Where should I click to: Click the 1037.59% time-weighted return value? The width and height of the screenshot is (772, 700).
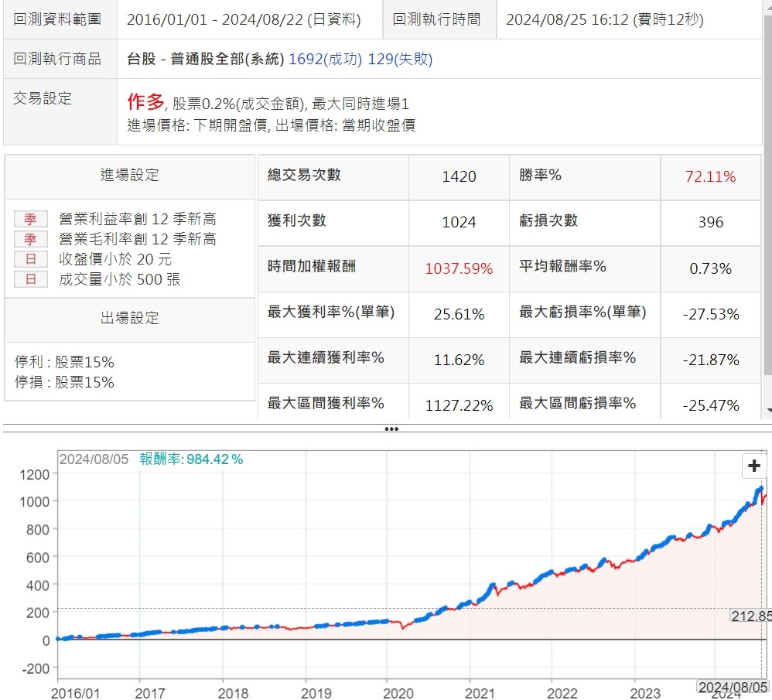pyautogui.click(x=459, y=268)
